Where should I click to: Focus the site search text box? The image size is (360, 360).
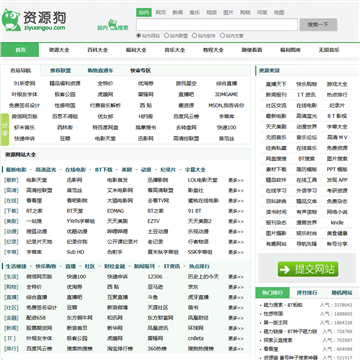[217, 25]
